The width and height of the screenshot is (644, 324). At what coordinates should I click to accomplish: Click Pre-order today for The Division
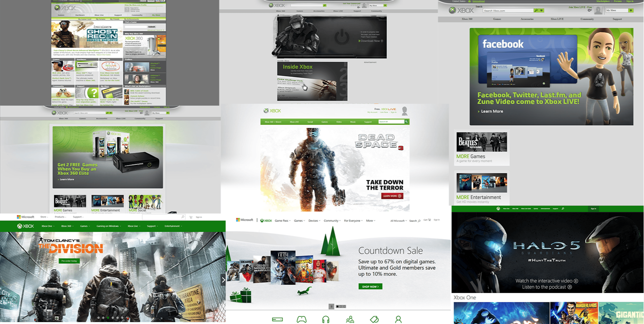click(69, 261)
